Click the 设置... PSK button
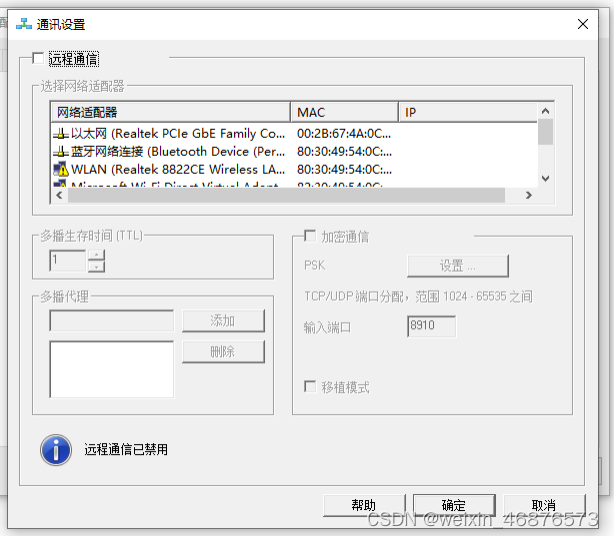Screen dimensions: 614x538 point(457,266)
